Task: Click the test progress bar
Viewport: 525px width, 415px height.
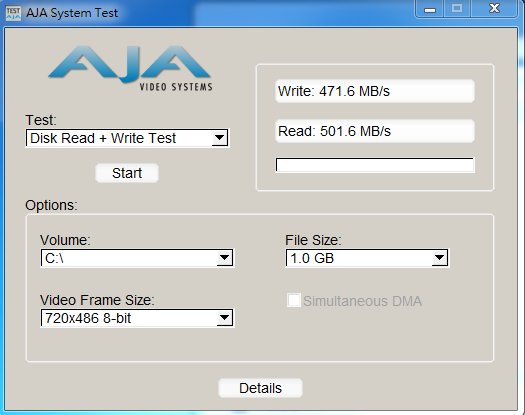Action: 375,165
